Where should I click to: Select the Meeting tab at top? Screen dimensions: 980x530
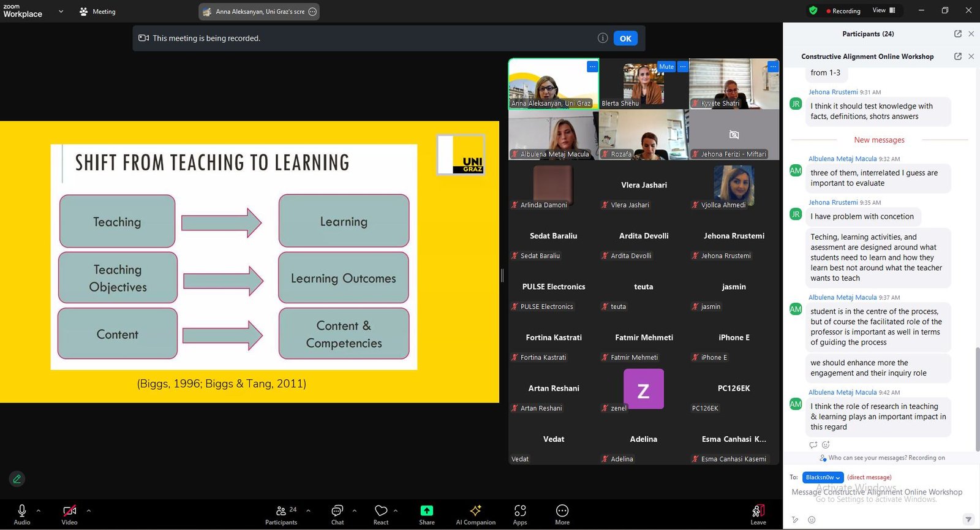[x=98, y=12]
